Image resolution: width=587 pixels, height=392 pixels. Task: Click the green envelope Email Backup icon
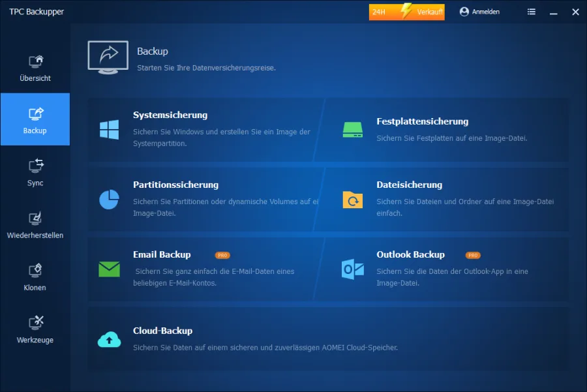pos(110,269)
